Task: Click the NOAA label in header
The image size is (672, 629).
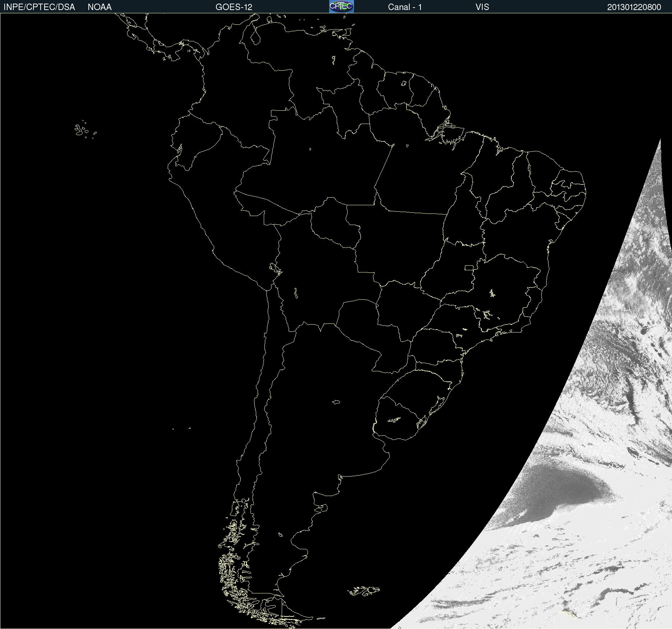Action: pyautogui.click(x=100, y=7)
